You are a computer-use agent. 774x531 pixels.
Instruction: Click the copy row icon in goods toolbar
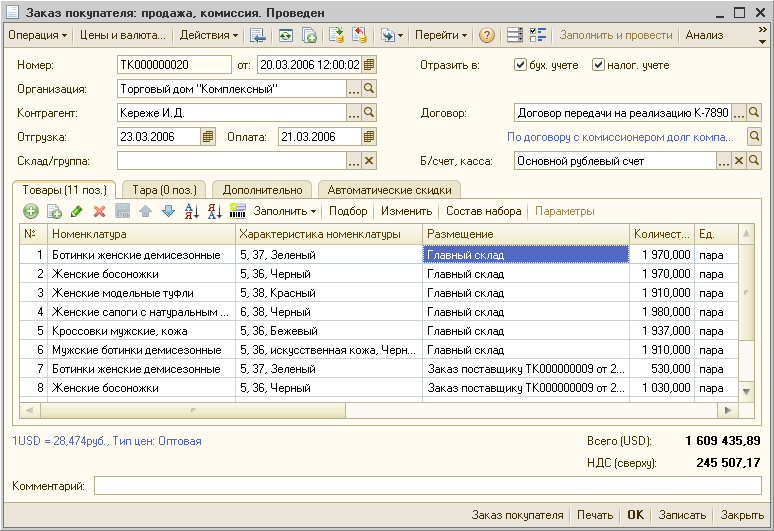54,211
